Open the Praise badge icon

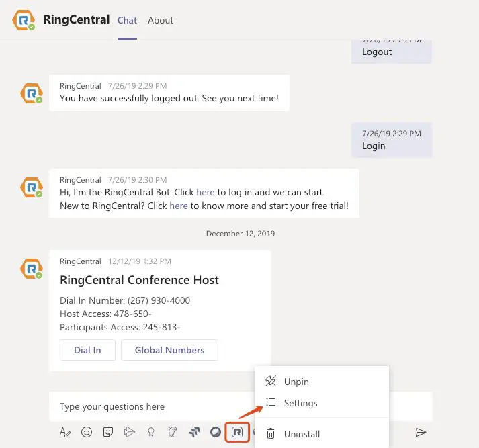coord(151,432)
